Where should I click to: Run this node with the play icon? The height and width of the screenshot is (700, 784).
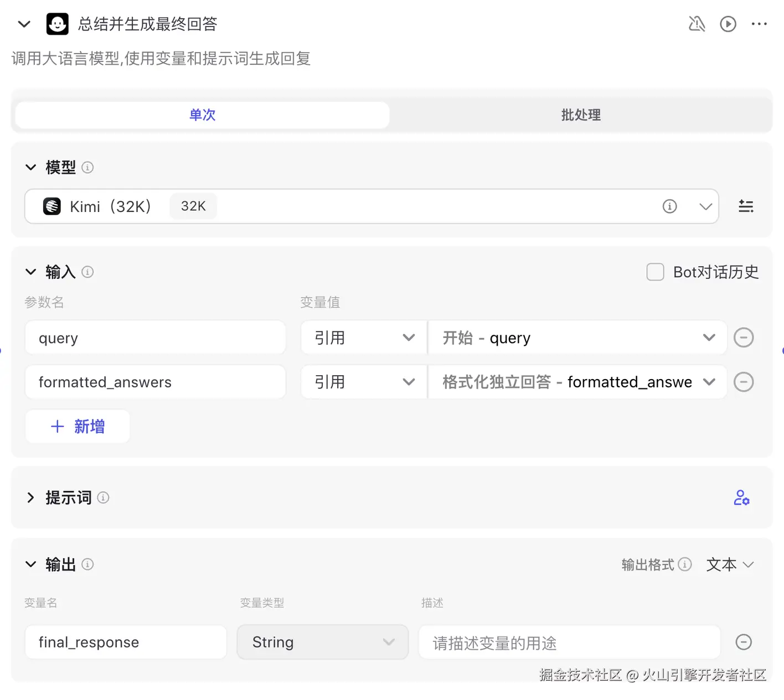pyautogui.click(x=728, y=24)
